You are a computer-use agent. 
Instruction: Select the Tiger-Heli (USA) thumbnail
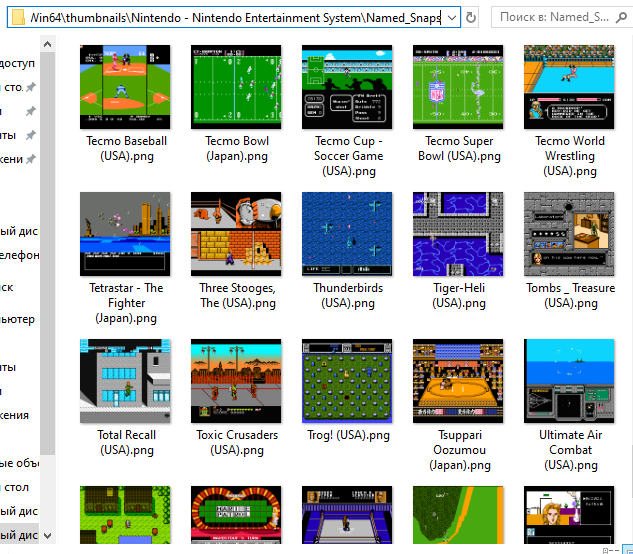(x=458, y=234)
